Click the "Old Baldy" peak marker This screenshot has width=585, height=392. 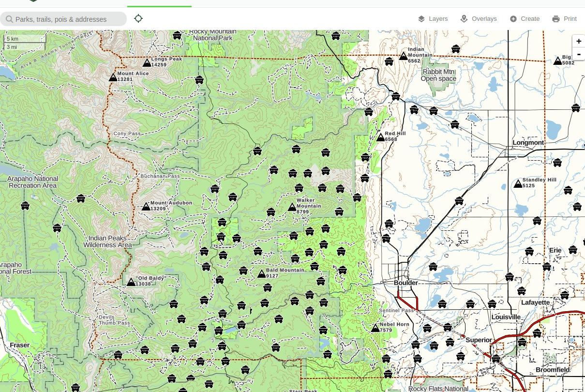(131, 282)
